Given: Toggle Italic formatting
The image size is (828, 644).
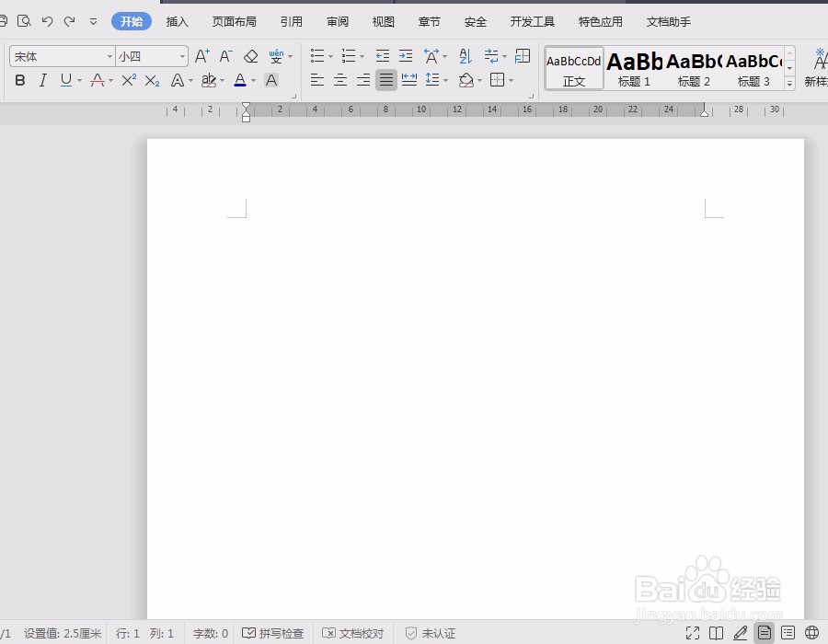Looking at the screenshot, I should [x=42, y=80].
